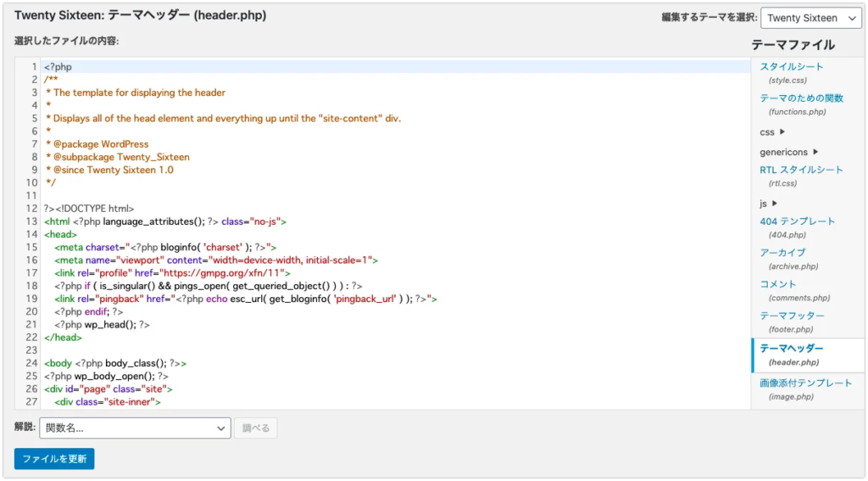This screenshot has height=481, width=868.
Task: Open 404 テンプレート file
Action: tap(797, 221)
